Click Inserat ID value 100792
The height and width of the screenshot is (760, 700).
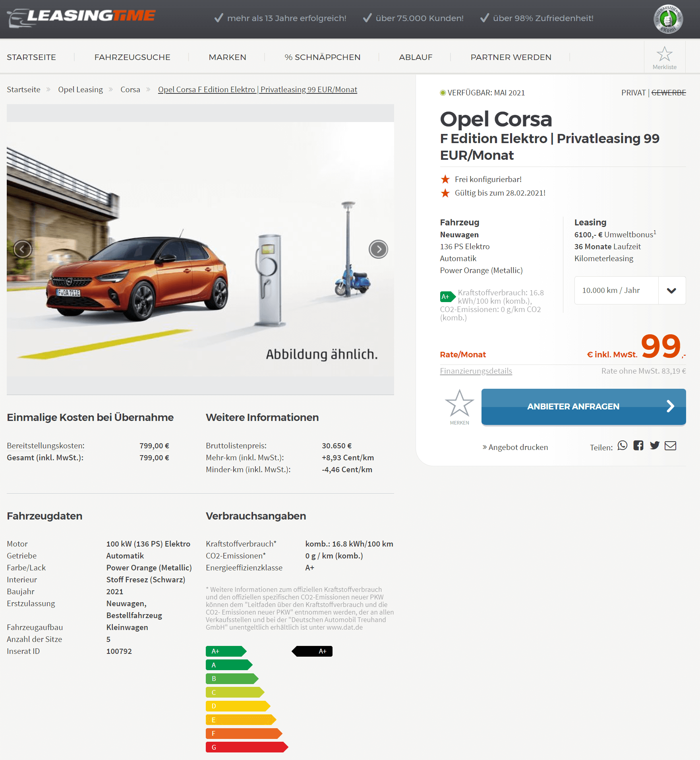(119, 651)
